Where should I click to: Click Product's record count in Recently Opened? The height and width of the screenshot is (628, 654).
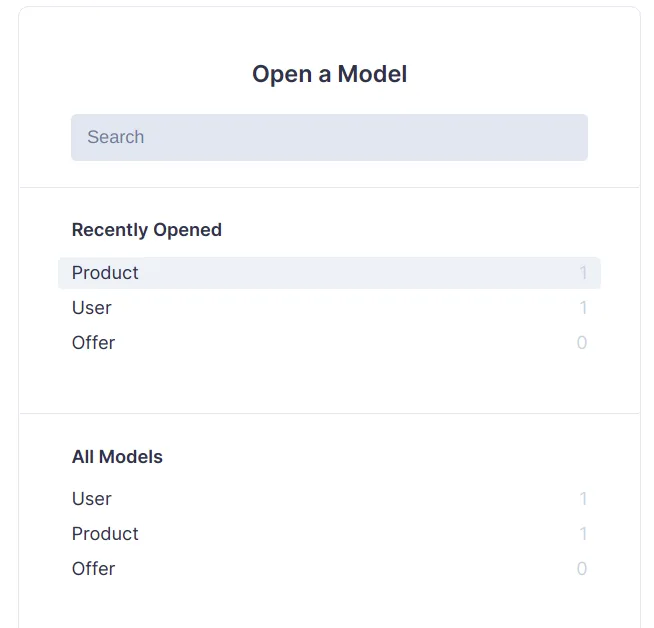tap(583, 273)
